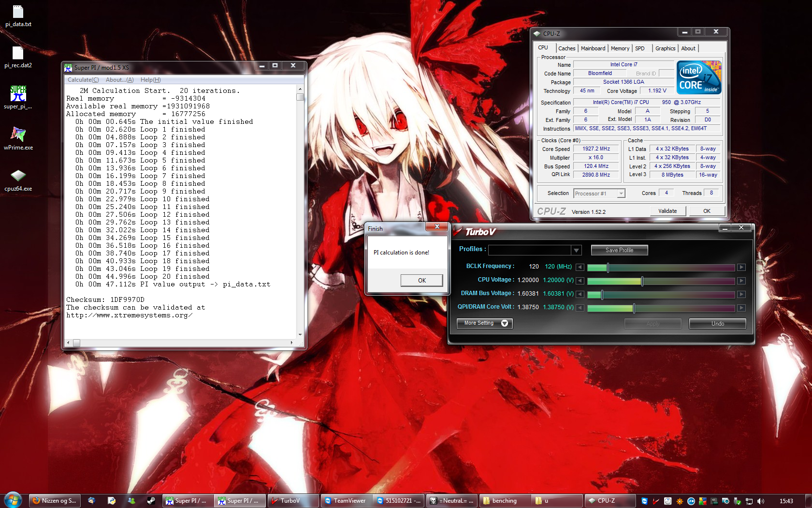Click the Undo button in TurboV

(x=718, y=324)
